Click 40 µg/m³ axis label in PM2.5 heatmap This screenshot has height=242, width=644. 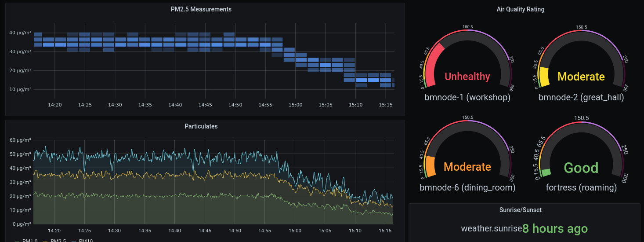pyautogui.click(x=20, y=33)
